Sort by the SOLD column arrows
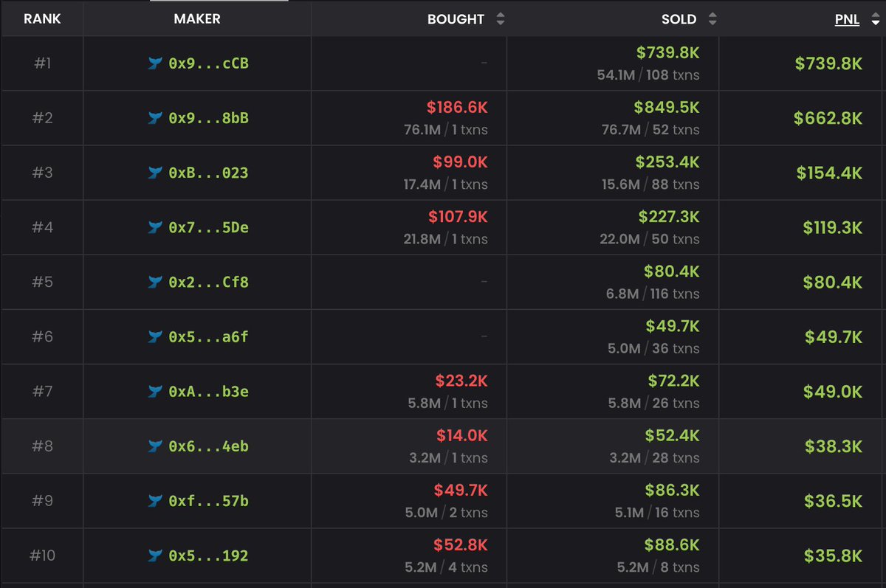The height and width of the screenshot is (588, 886). (x=712, y=19)
